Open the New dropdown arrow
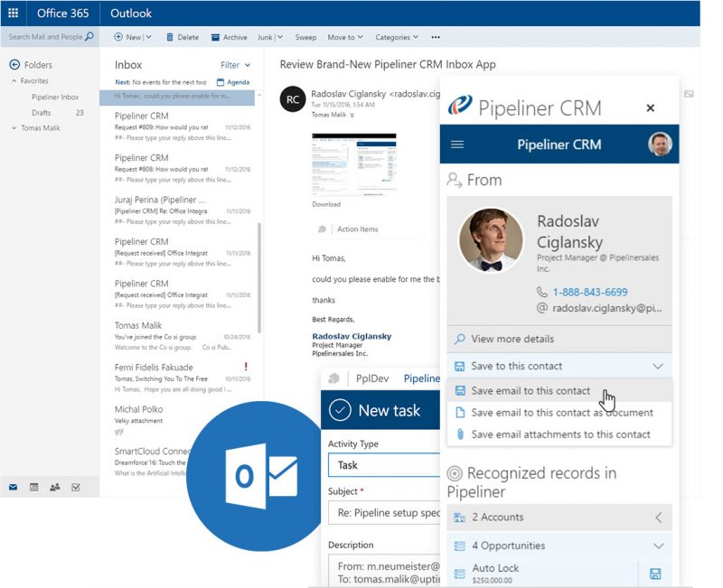Screen dimensions: 723x588 (148, 37)
